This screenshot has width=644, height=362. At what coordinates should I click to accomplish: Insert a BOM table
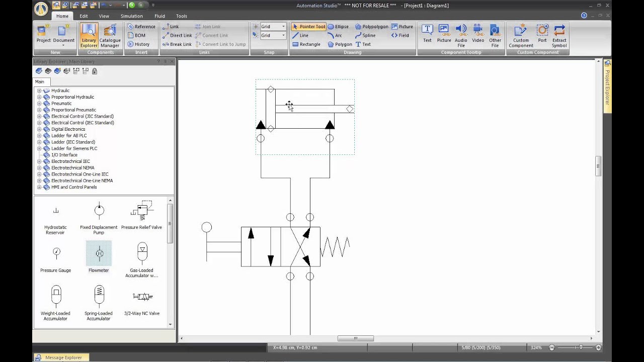point(136,35)
